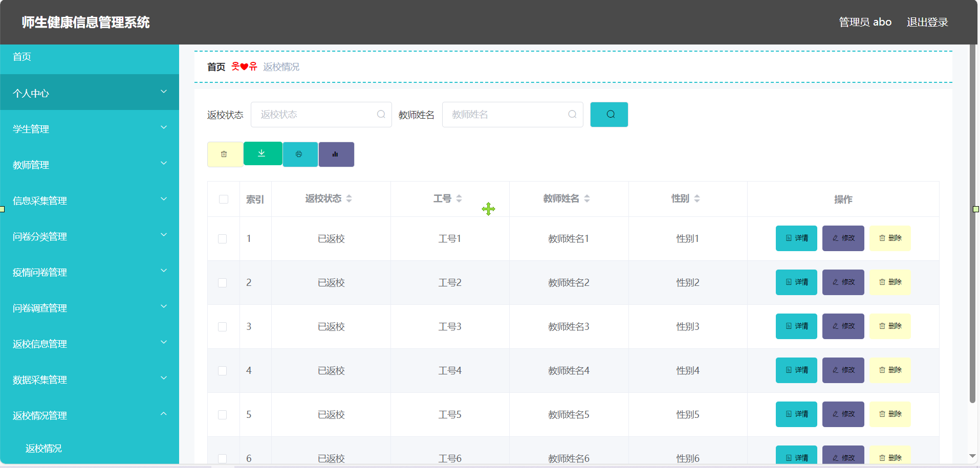Click 修改 for row 工号1

tap(843, 238)
